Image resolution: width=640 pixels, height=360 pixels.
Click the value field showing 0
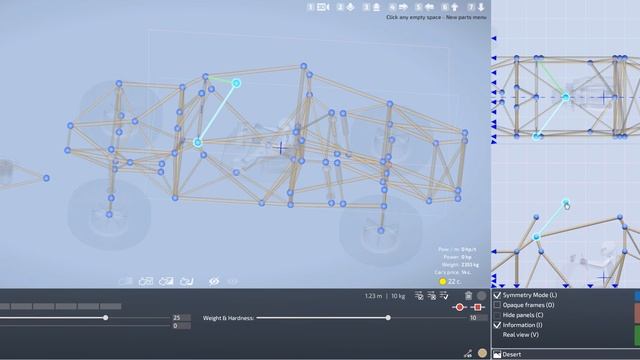point(181,326)
